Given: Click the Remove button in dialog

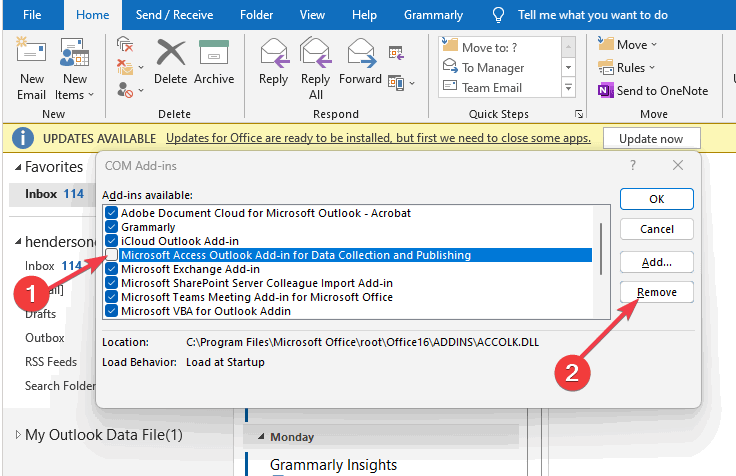Looking at the screenshot, I should pyautogui.click(x=656, y=292).
